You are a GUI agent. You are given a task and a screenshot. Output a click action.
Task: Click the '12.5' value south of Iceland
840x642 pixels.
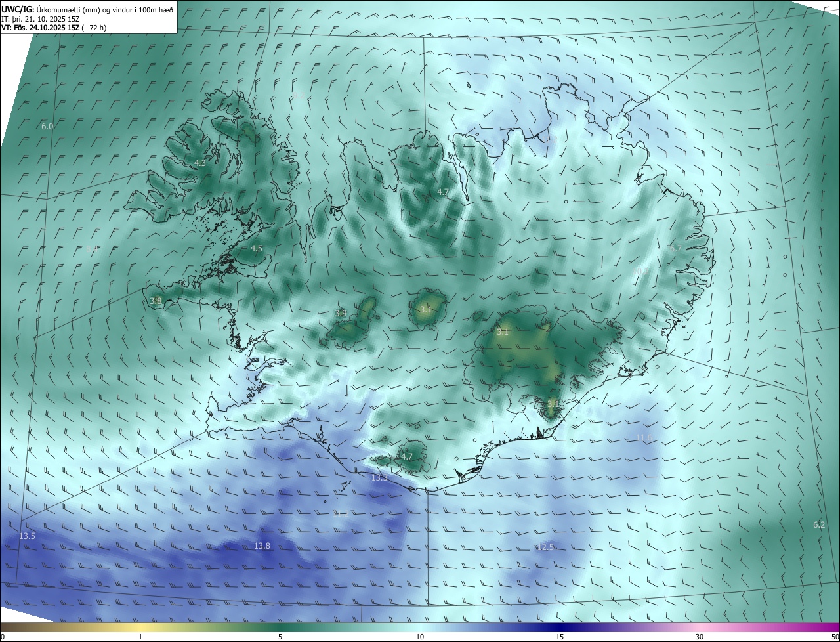pyautogui.click(x=545, y=547)
